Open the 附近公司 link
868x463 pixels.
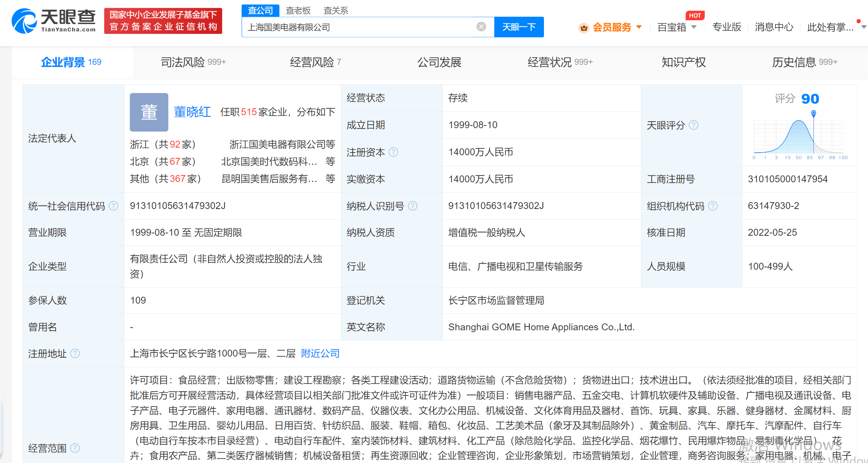tap(320, 354)
